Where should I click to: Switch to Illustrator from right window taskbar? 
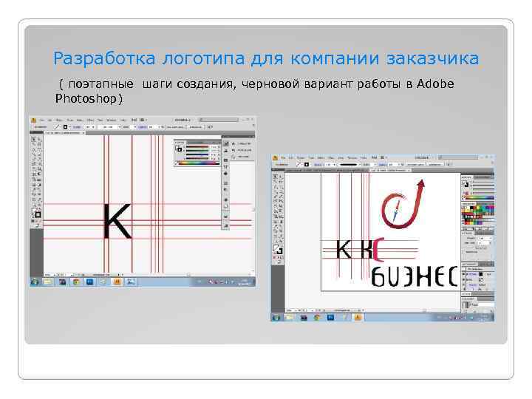(x=358, y=318)
